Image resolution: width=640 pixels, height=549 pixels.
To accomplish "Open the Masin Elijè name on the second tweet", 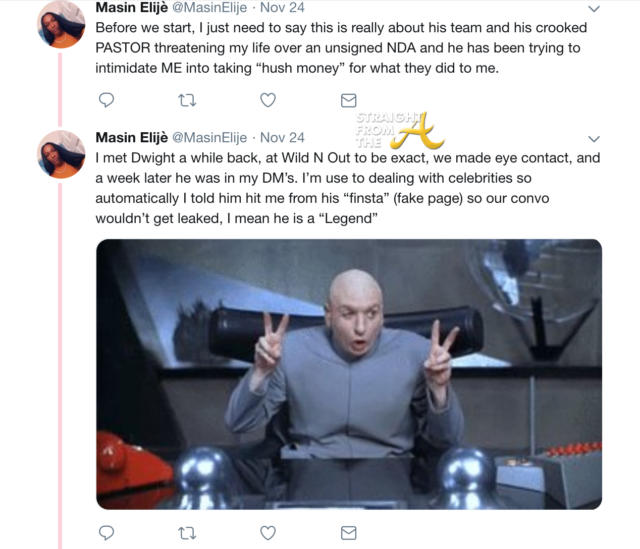I will (x=131, y=138).
